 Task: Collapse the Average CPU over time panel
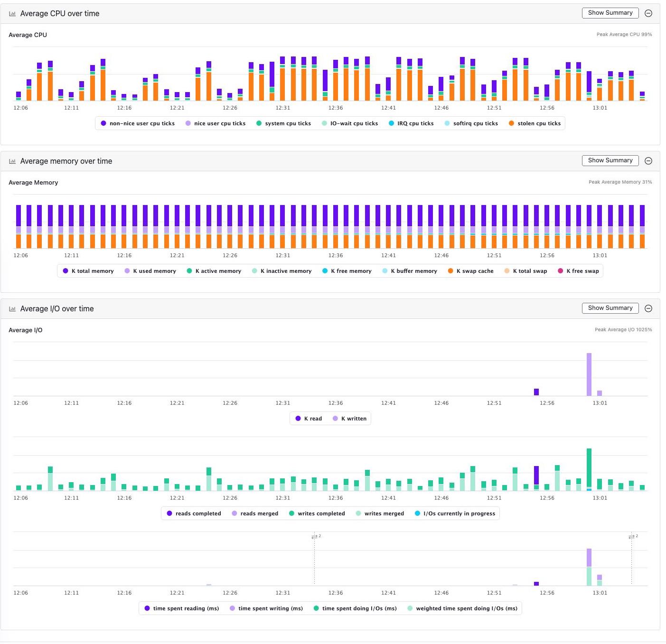click(x=649, y=13)
